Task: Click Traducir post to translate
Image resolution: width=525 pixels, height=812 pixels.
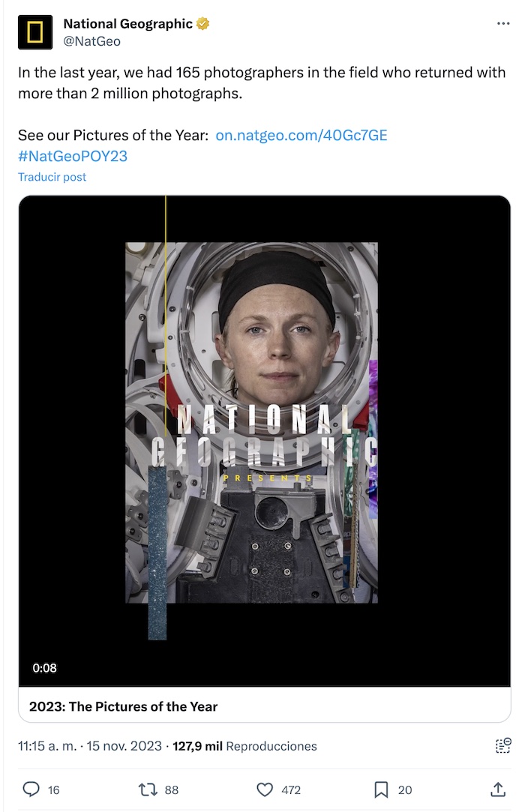Action: tap(52, 177)
